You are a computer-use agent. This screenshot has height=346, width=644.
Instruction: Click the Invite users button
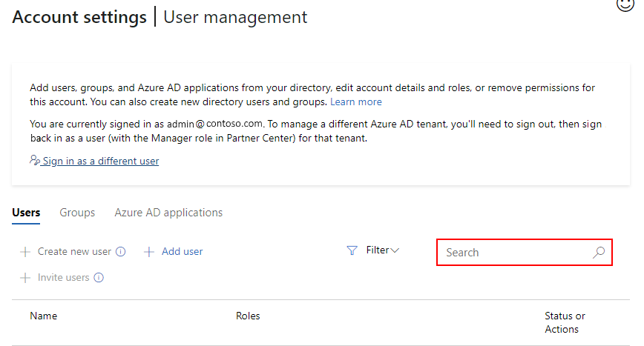click(x=63, y=278)
